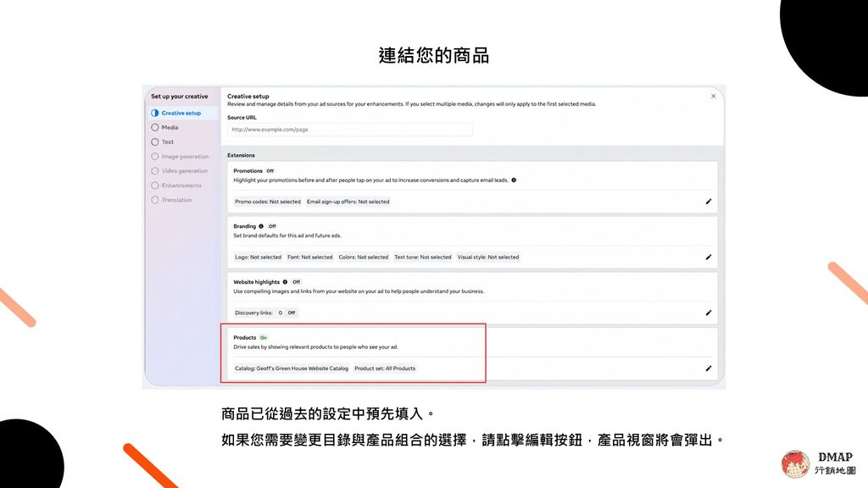Edit Website highlights with pencil icon
The width and height of the screenshot is (868, 488).
click(x=708, y=313)
